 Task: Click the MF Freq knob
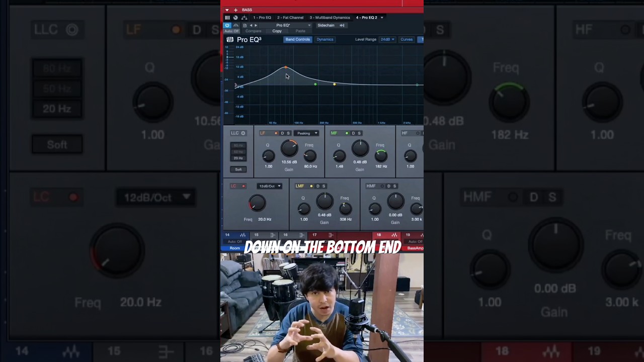381,156
